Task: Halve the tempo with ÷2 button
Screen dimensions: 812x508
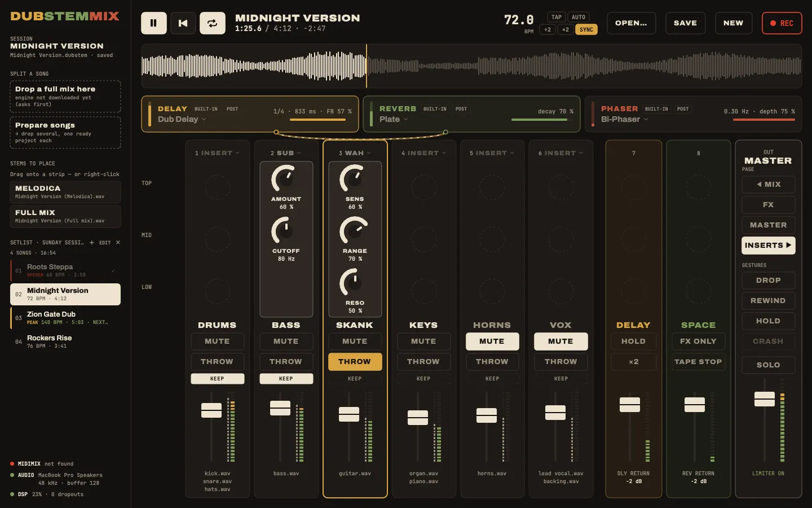Action: [547, 29]
